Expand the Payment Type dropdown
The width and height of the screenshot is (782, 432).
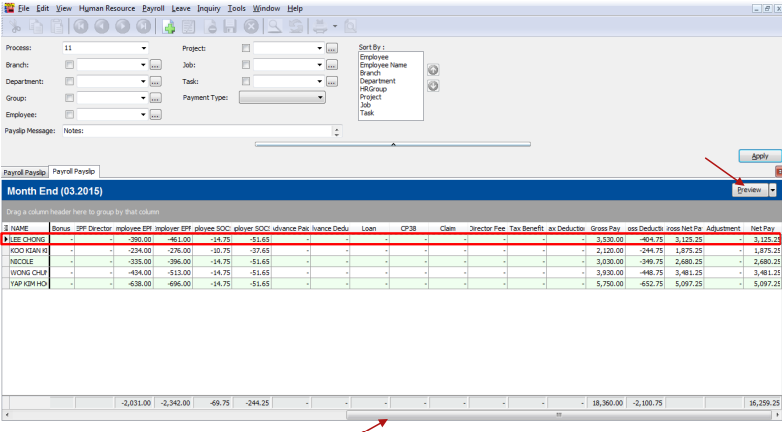coord(320,98)
